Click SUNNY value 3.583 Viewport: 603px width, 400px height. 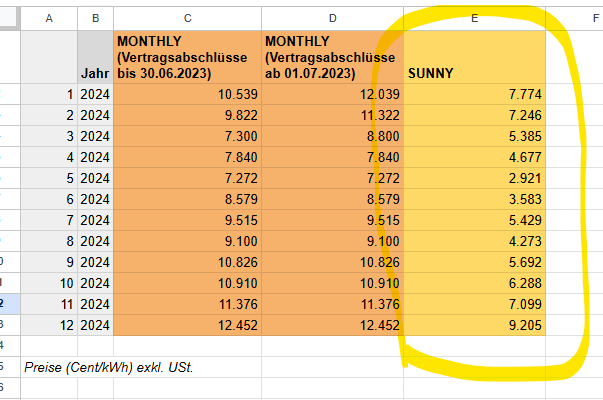[475, 199]
